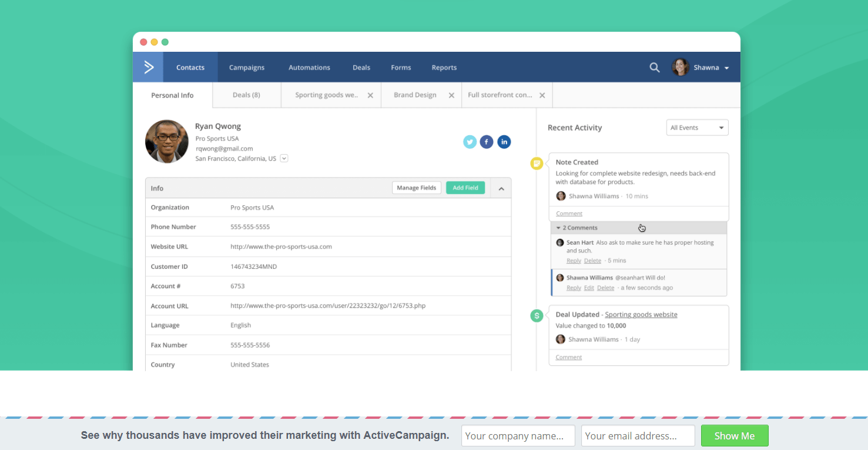Click Delete on Sean Hart's comment
This screenshot has height=450, width=868.
coord(593,261)
